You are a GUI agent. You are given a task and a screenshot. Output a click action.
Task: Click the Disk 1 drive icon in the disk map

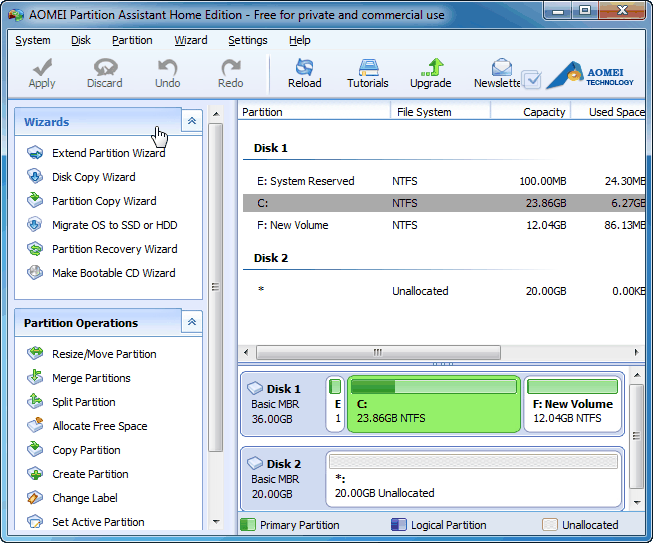255,388
